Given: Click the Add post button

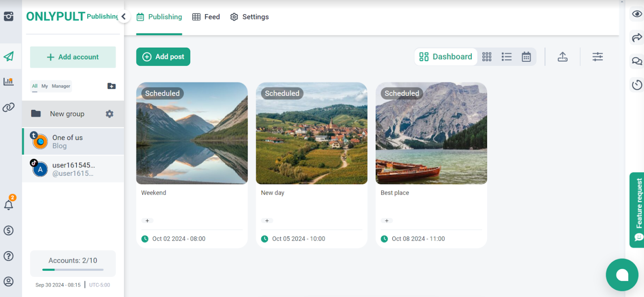Looking at the screenshot, I should point(163,57).
